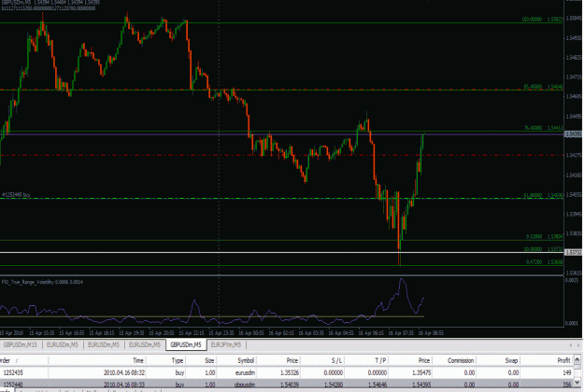This screenshot has width=584, height=392.
Task: Click the stop loss value 1.54280
Action: tap(333, 385)
